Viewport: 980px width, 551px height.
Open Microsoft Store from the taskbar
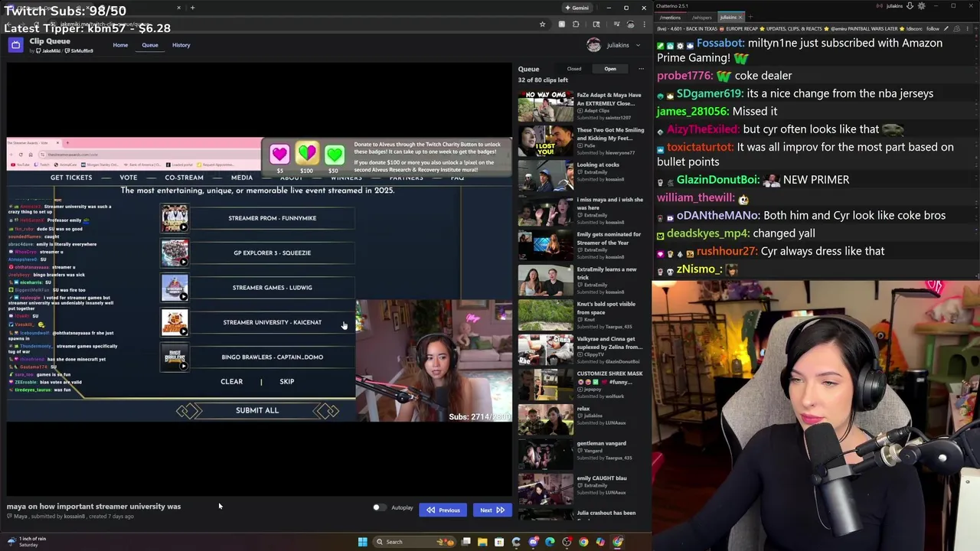tap(499, 542)
